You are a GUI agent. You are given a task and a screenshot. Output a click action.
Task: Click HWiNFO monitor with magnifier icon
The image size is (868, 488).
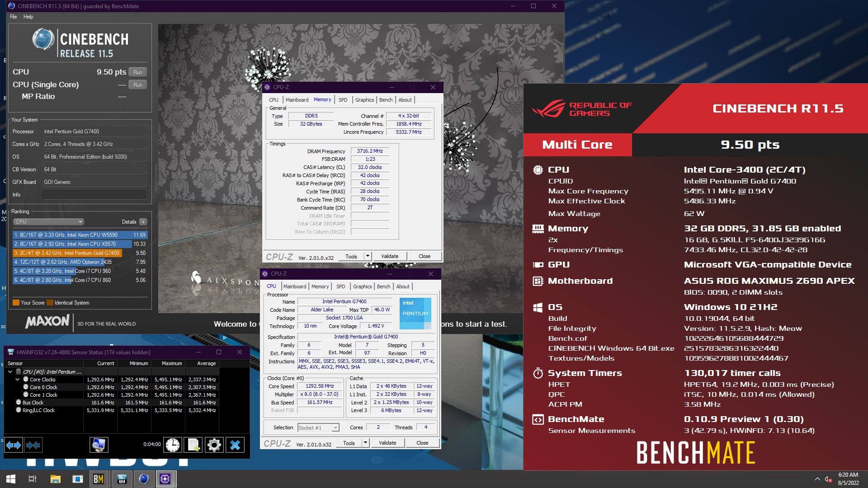tap(99, 445)
